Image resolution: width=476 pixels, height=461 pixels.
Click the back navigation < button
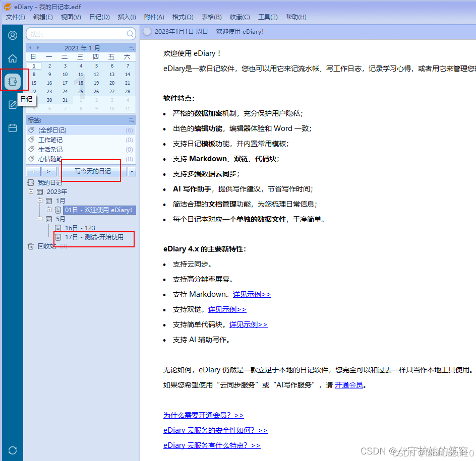pos(33,171)
